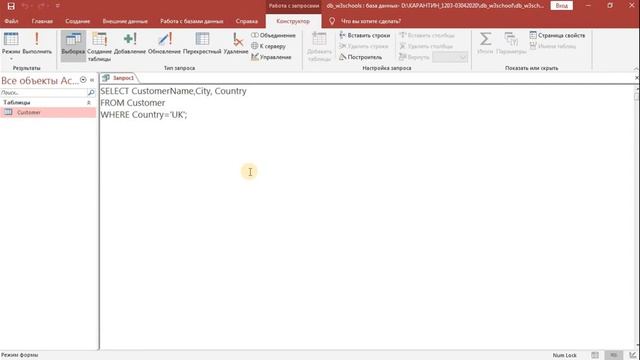
Task: Click the Save icon in title bar
Action: click(11, 6)
